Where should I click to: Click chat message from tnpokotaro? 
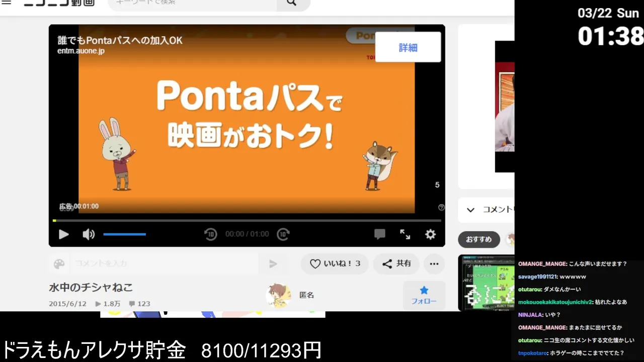pyautogui.click(x=571, y=353)
